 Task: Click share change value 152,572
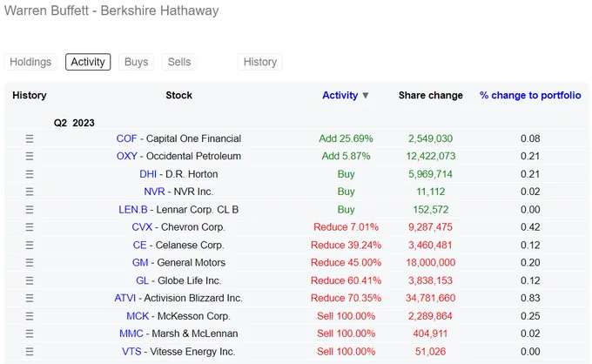431,210
